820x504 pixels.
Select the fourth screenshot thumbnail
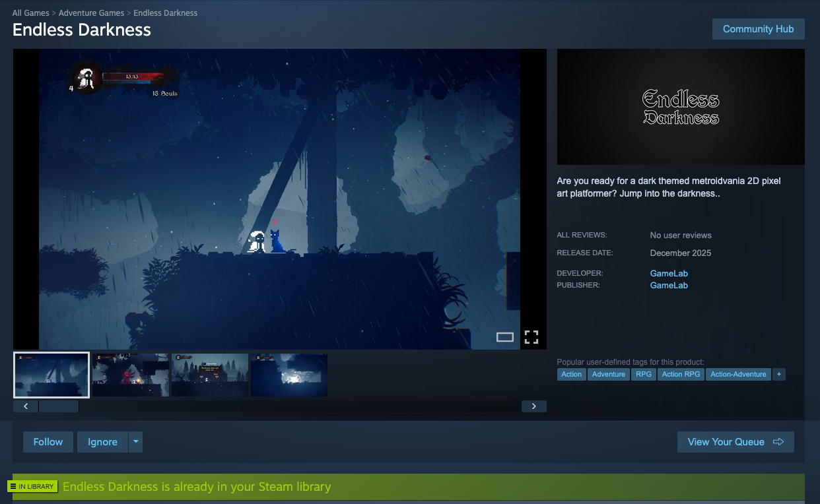pos(289,375)
